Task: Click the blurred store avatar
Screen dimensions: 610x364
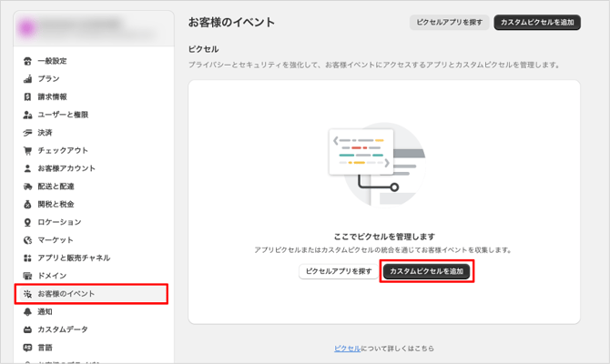Action: click(26, 28)
